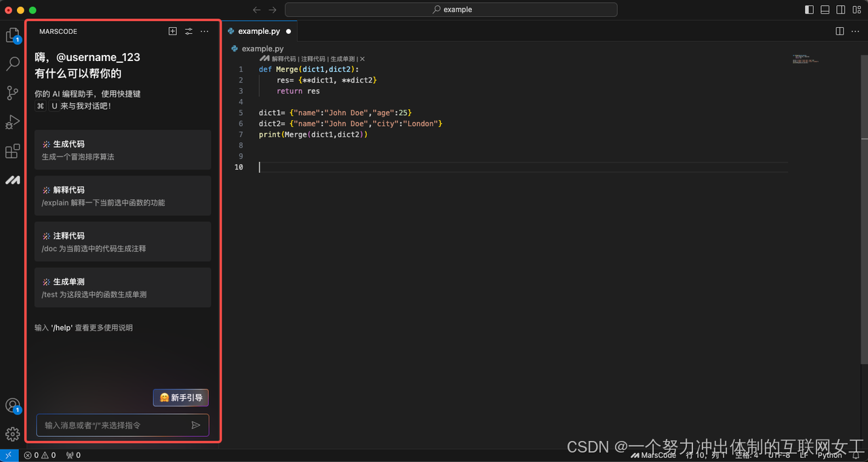Choose the 生成代码 suggestion card
This screenshot has width=868, height=462.
pos(123,150)
